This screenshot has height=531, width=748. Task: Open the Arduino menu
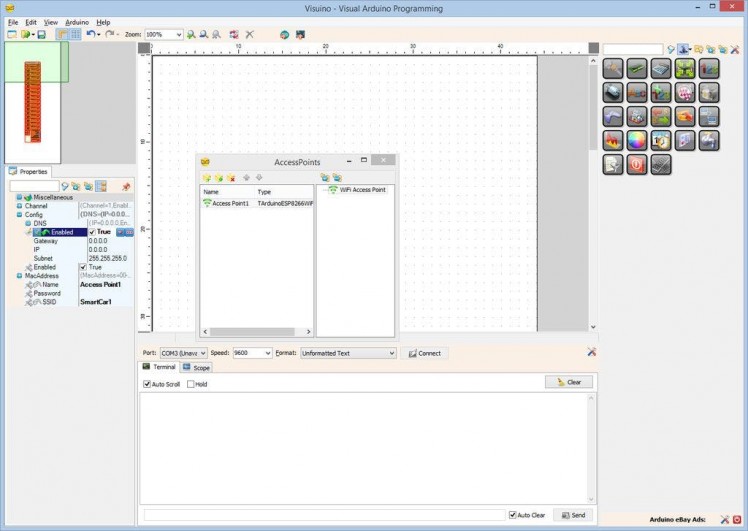77,21
